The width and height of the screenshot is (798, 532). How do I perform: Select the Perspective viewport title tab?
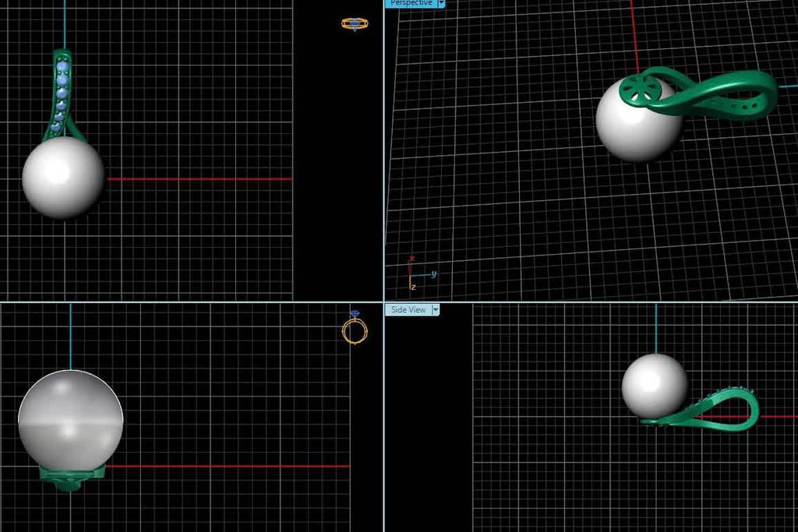pyautogui.click(x=411, y=3)
